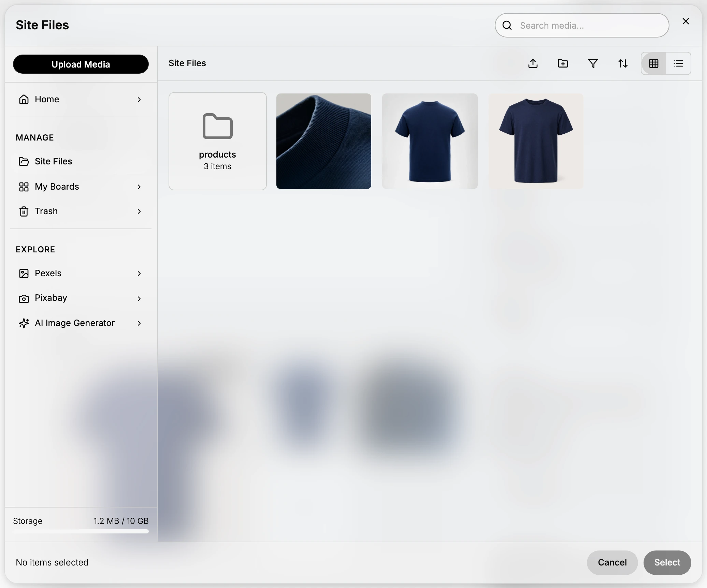This screenshot has width=707, height=588.
Task: Click the Cancel button
Action: pos(612,562)
